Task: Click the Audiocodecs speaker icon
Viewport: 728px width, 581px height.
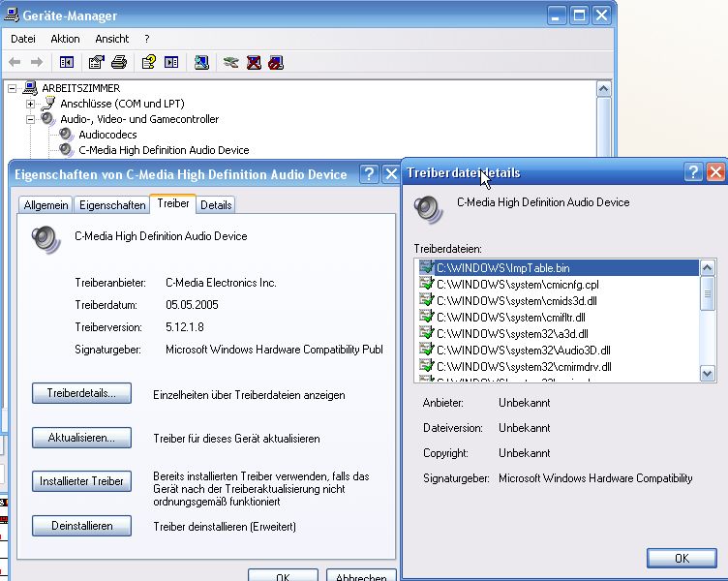Action: point(67,135)
